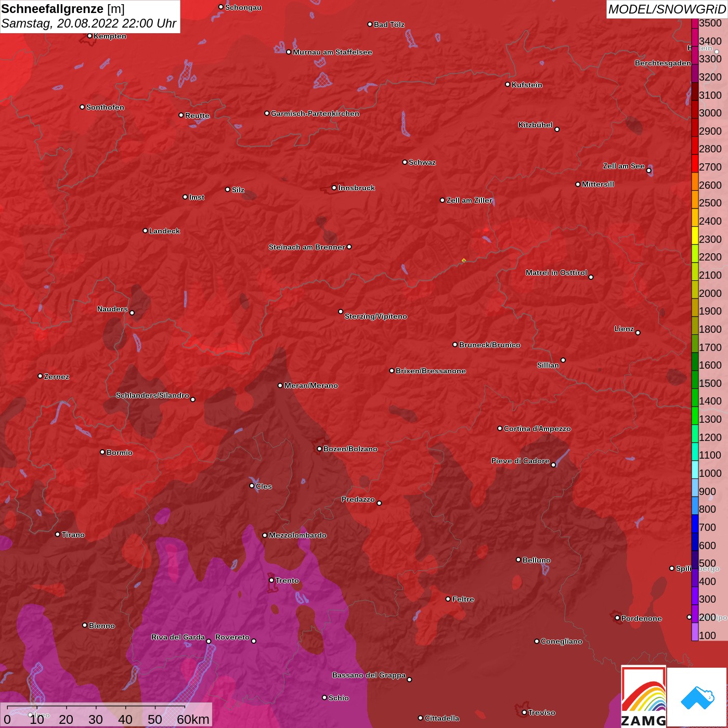Click the Riva del Garda label
This screenshot has width=728, height=728.
pyautogui.click(x=178, y=637)
